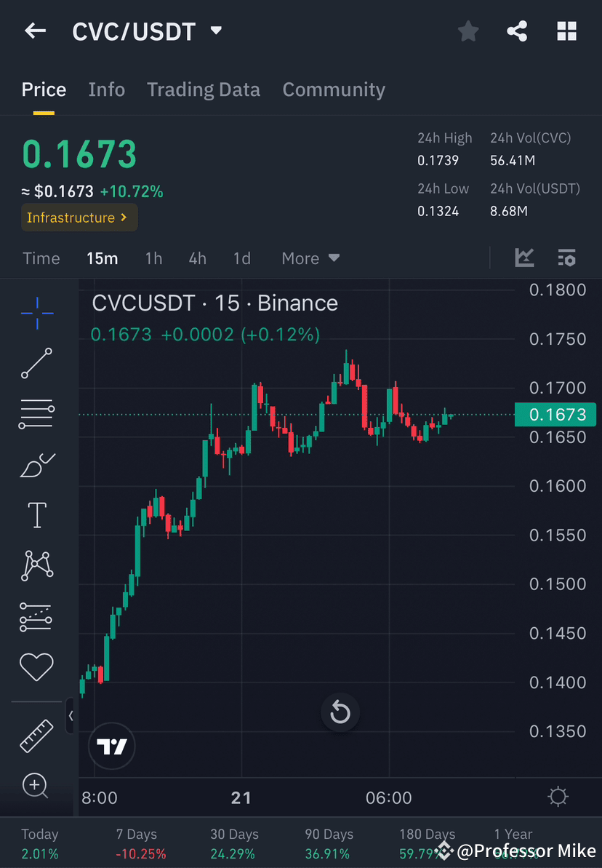Click the TradingView logo on the chart
Image resolution: width=602 pixels, height=868 pixels.
(111, 746)
